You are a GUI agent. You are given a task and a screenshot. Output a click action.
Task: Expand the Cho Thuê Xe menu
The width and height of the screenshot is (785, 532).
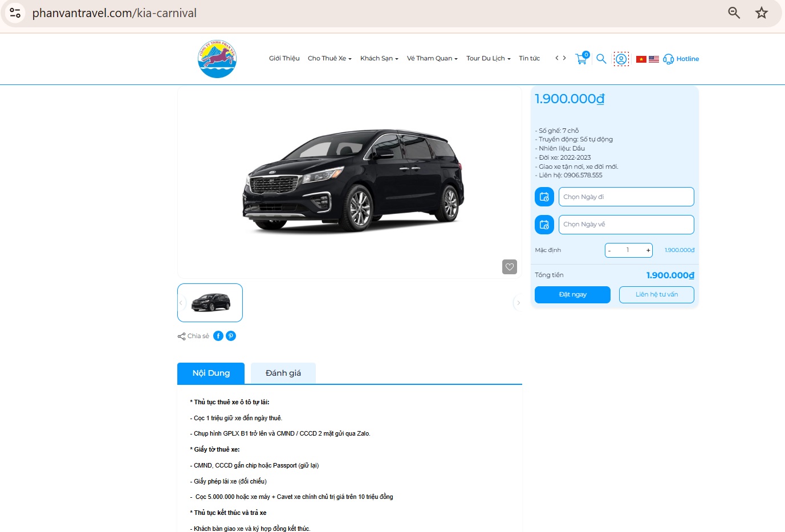coord(329,58)
